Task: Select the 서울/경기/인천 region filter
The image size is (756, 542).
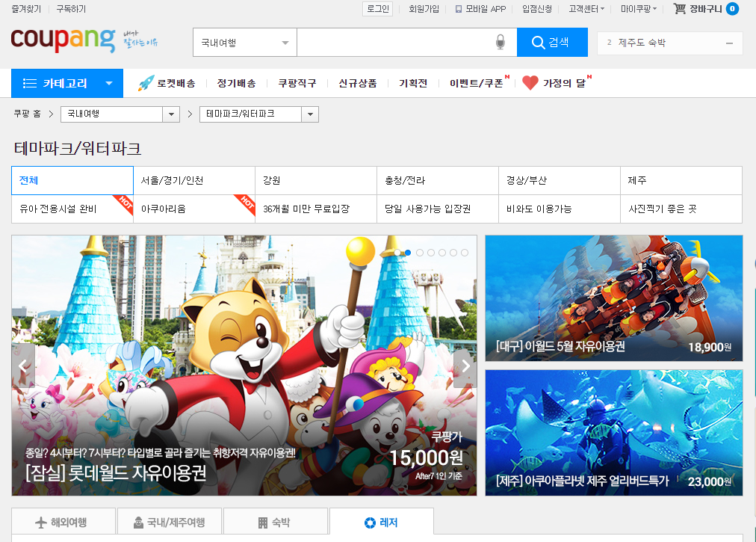Action: (x=194, y=180)
